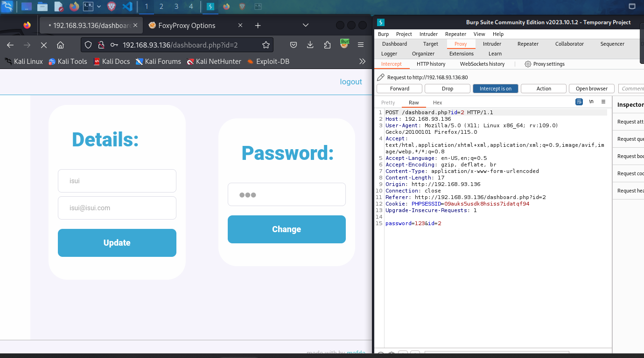Click the FoxyProxy extension icon in toolbar
Screen dimensions: 644x358
[344, 45]
